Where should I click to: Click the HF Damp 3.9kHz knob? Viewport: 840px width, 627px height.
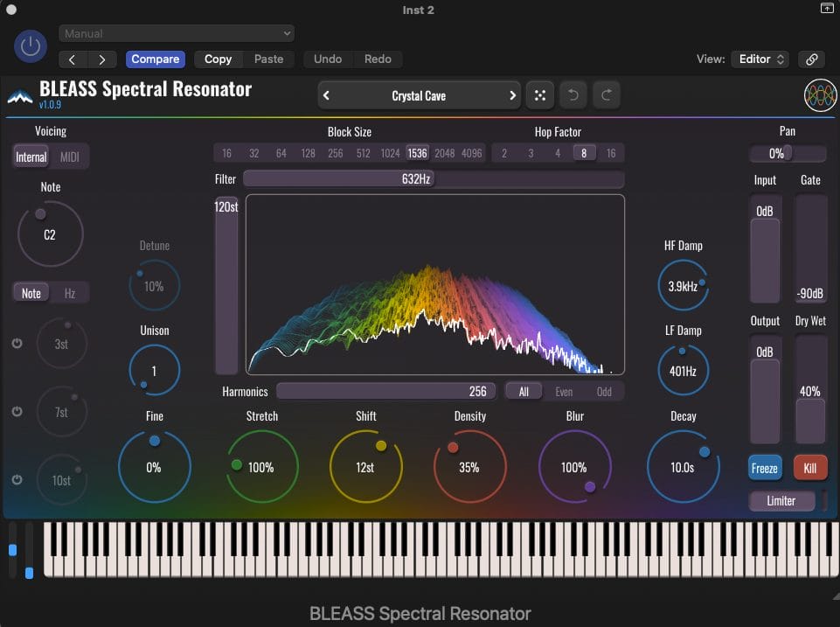[x=683, y=286]
